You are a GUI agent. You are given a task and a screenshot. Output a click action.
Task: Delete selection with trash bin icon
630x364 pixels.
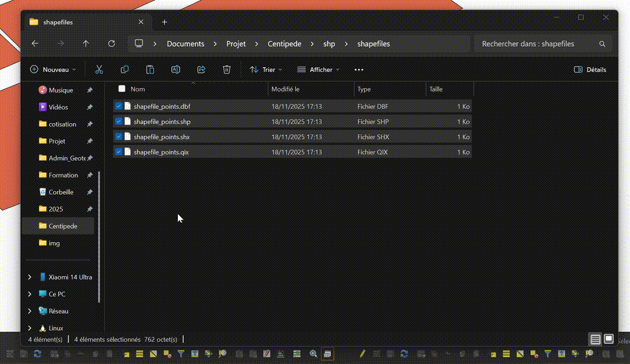coord(227,69)
